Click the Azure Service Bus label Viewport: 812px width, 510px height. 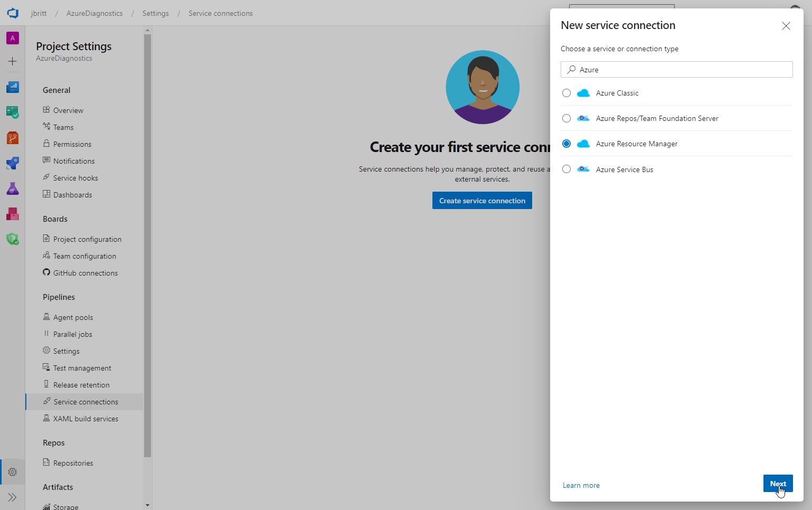(625, 169)
